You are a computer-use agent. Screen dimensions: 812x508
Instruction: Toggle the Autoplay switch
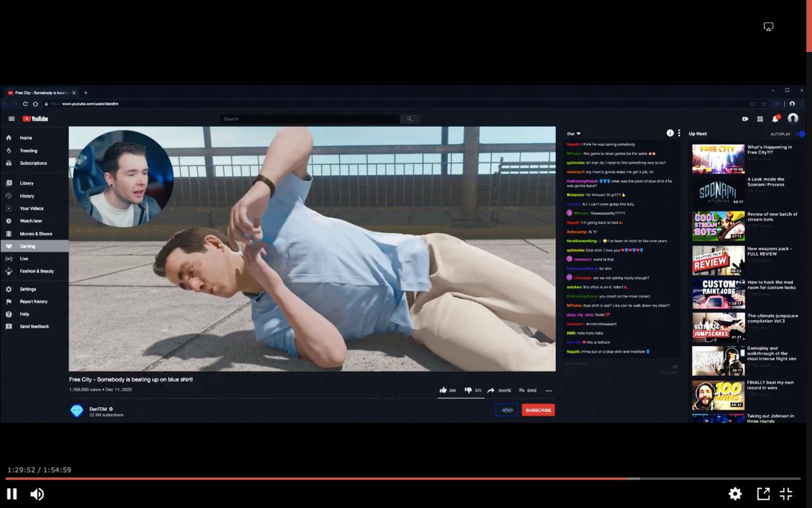pos(801,134)
